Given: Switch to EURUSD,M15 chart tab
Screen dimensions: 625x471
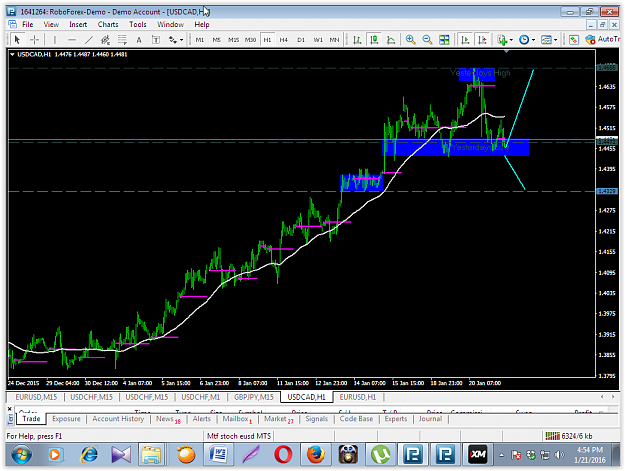Looking at the screenshot, I should [36, 397].
